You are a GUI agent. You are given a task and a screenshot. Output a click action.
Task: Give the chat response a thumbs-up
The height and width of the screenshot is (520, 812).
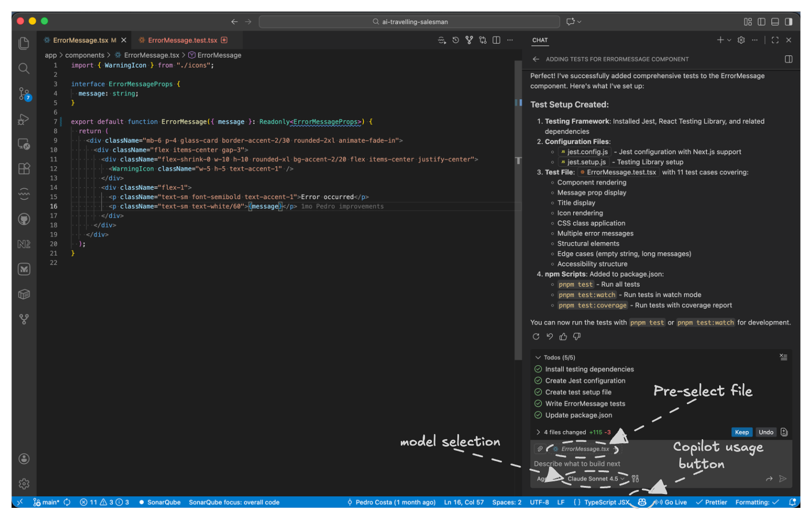[563, 336]
